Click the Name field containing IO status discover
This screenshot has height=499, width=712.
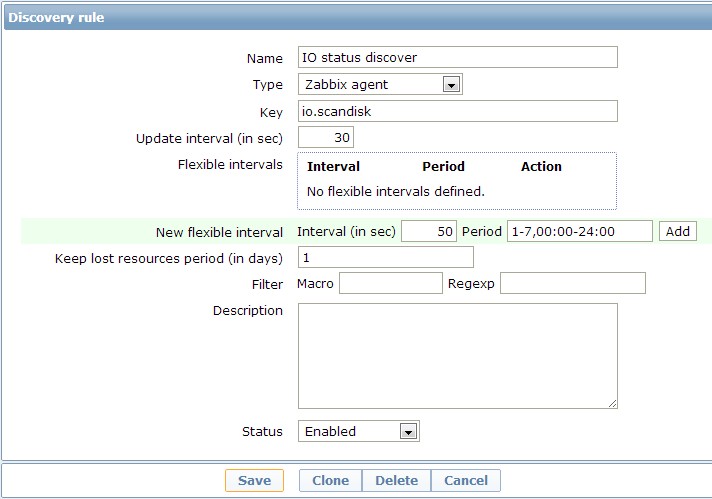click(x=458, y=57)
